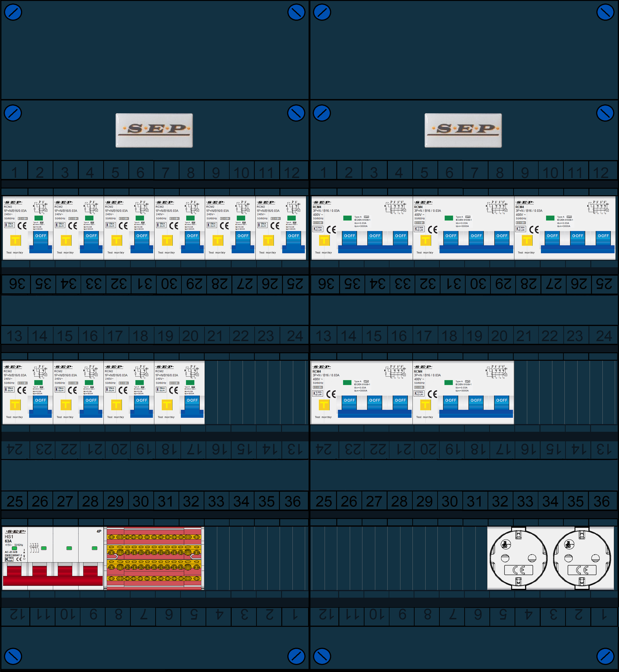The width and height of the screenshot is (619, 672).
Task: Click the KEMA EUR mark on the first RCM2 breaker, left panel top row
Action: coord(9,225)
